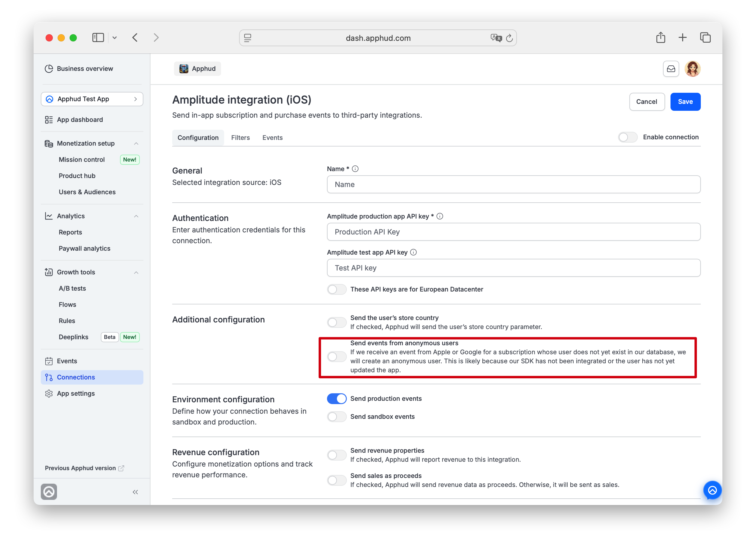Click the Safari sidebar toggle icon
Image resolution: width=756 pixels, height=550 pixels.
(x=98, y=38)
